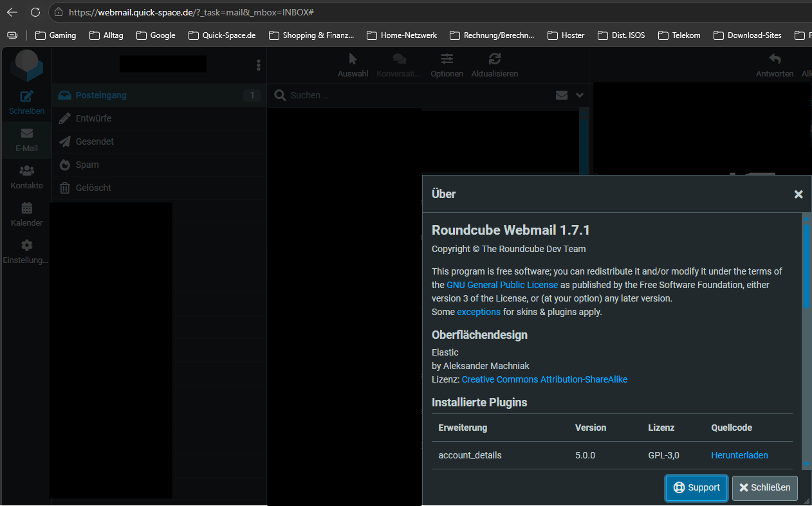Click the Roundcube logo
This screenshot has width=812, height=506.
point(26,65)
